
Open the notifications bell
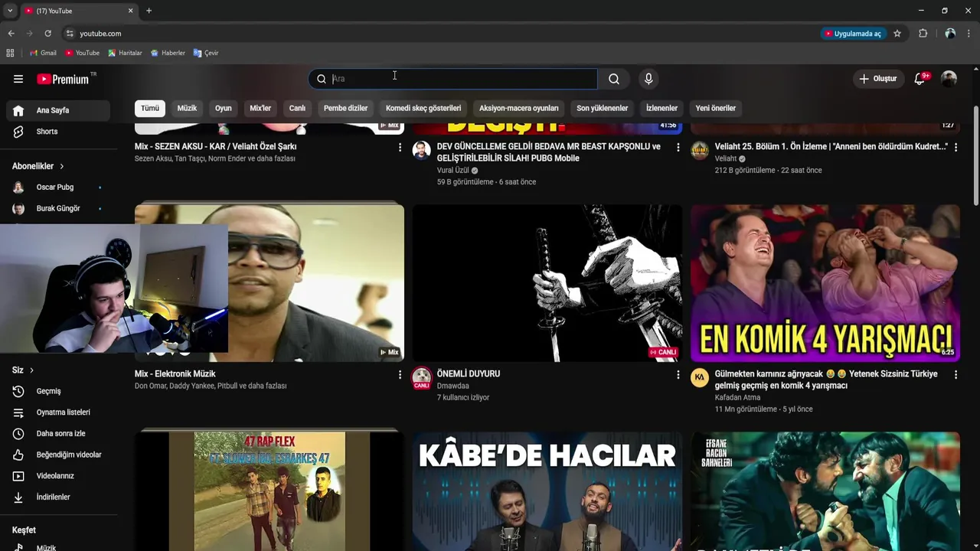pyautogui.click(x=920, y=79)
